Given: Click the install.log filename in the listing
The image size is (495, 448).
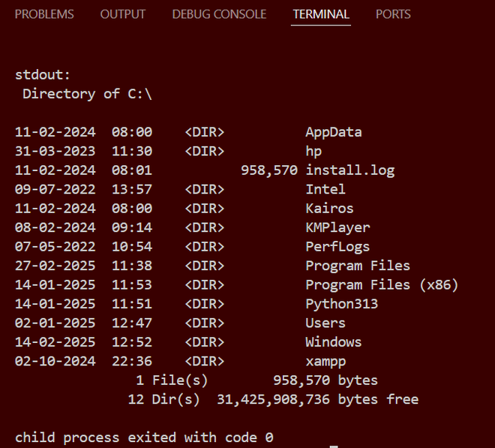Looking at the screenshot, I should (349, 170).
